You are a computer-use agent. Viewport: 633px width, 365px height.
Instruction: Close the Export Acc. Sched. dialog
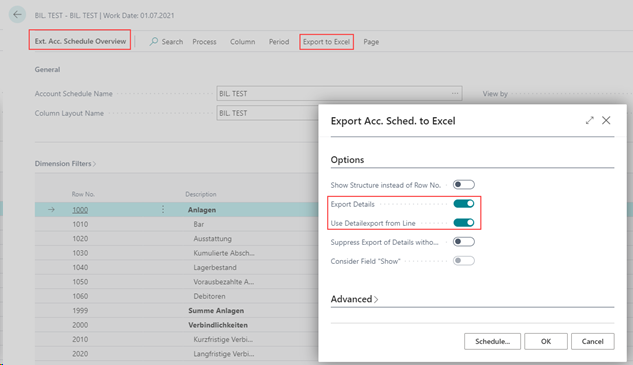tap(606, 120)
